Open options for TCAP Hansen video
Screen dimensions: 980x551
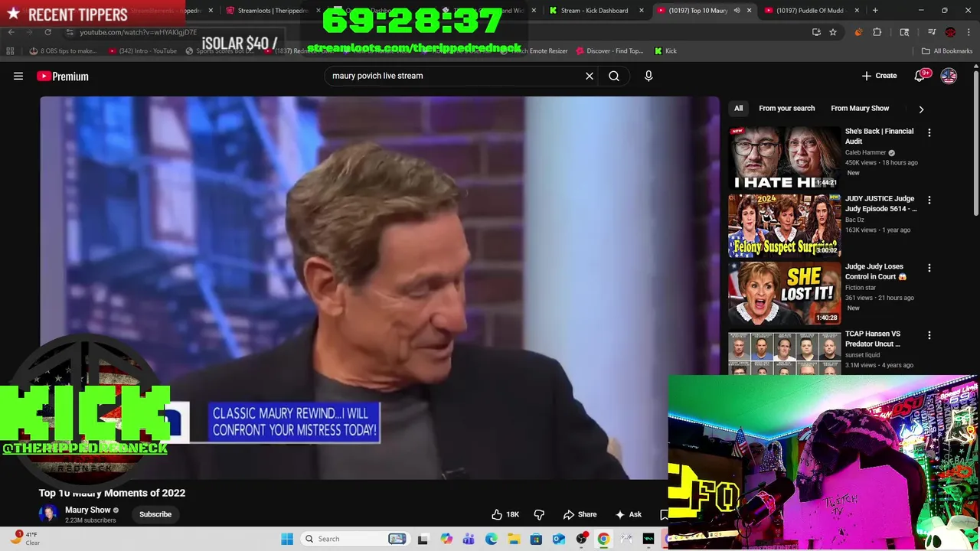pyautogui.click(x=929, y=335)
